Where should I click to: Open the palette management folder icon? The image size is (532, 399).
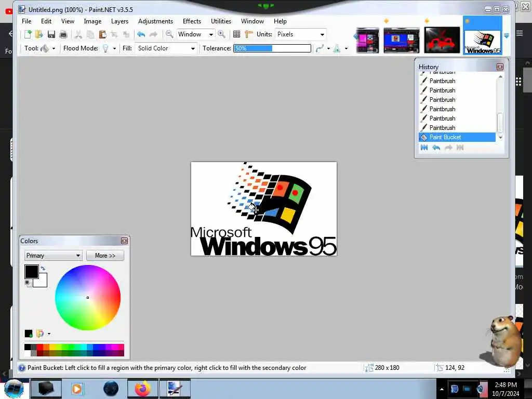[40, 334]
